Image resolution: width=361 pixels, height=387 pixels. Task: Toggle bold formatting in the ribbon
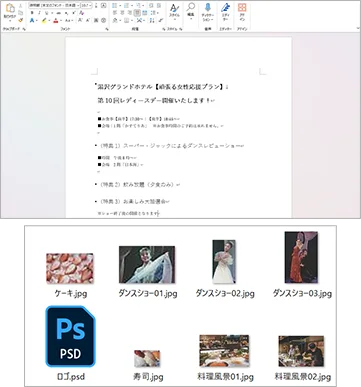click(32, 13)
